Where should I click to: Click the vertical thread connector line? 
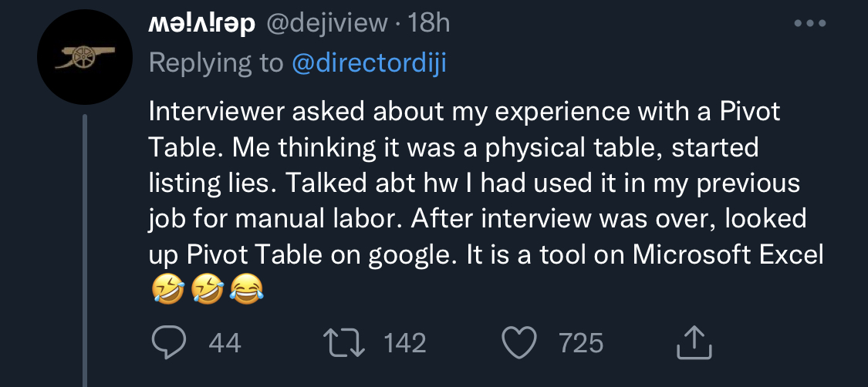click(85, 250)
